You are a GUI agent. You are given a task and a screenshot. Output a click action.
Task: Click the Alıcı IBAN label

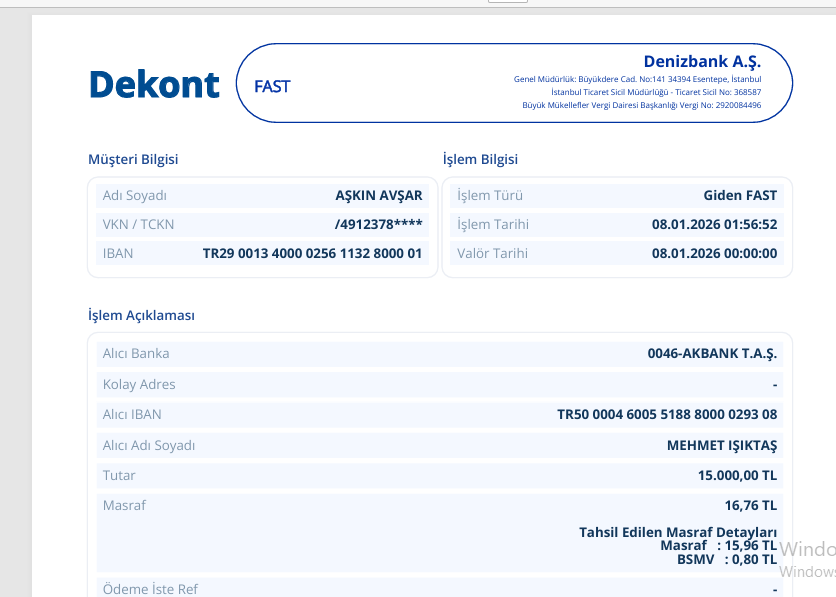pyautogui.click(x=132, y=414)
